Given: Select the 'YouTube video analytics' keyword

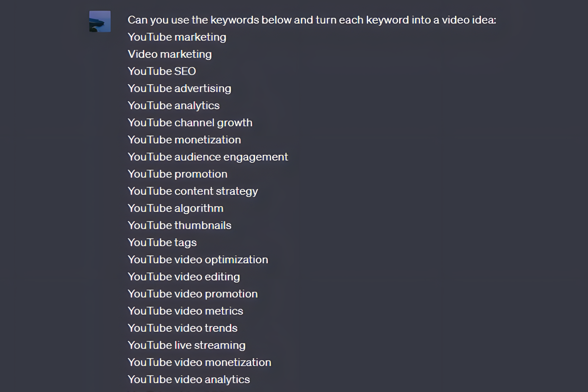Looking at the screenshot, I should click(189, 379).
